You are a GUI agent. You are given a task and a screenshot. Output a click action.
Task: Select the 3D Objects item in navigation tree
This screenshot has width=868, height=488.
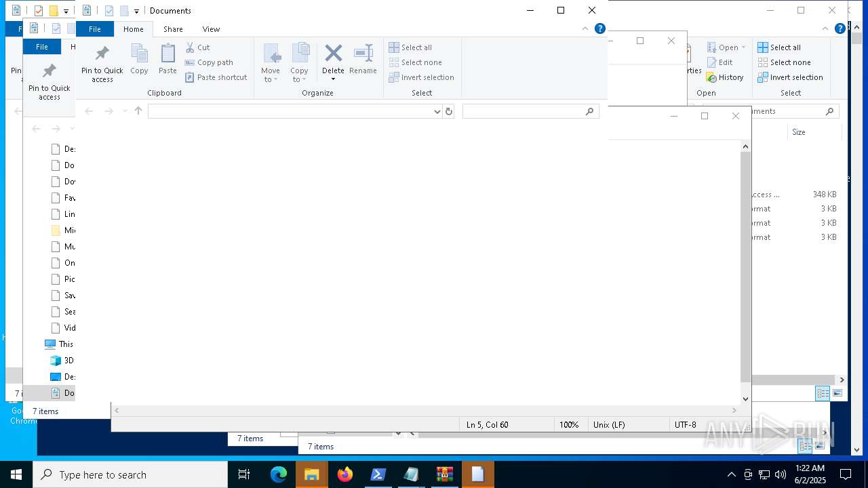click(x=62, y=361)
